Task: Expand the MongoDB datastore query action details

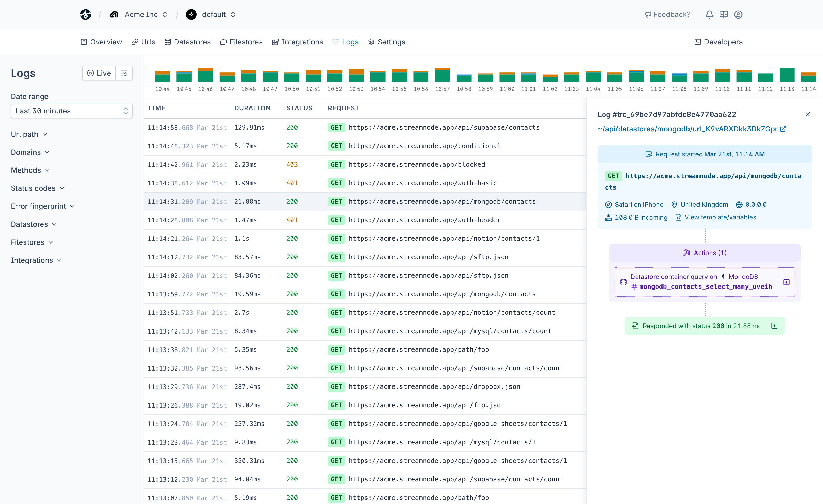Action: [786, 282]
